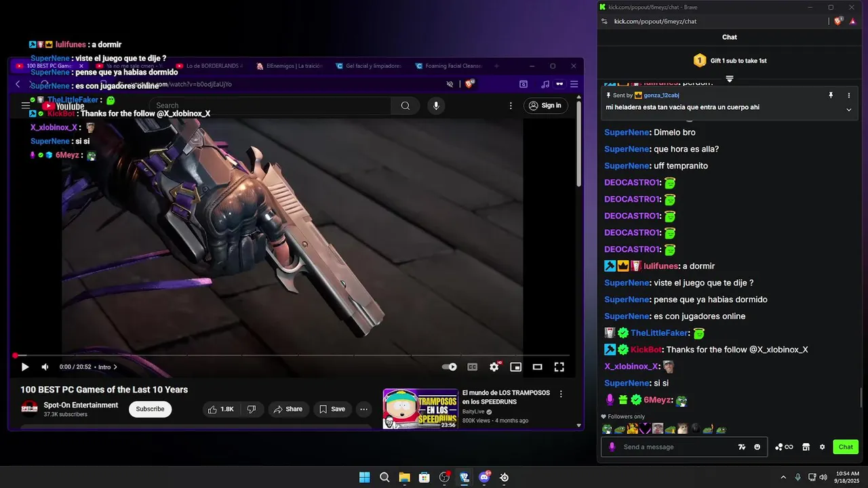
Task: Open YouTube player settings gear
Action: (x=494, y=367)
